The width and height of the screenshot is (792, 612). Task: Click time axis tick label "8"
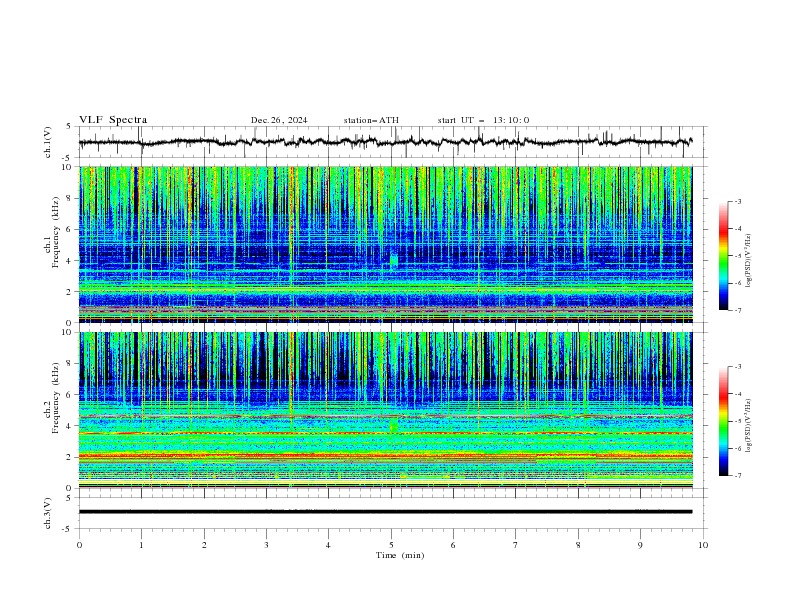point(578,545)
